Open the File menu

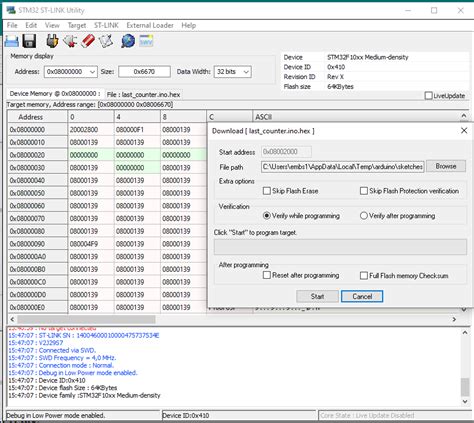tap(12, 25)
